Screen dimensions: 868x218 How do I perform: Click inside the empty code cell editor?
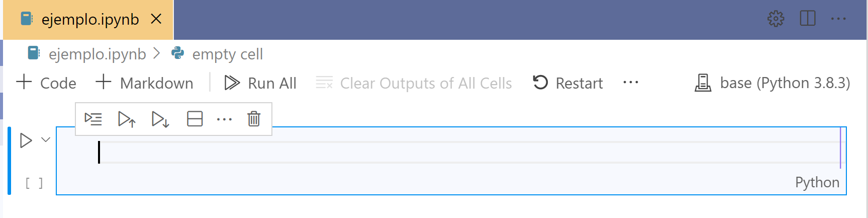pyautogui.click(x=452, y=153)
